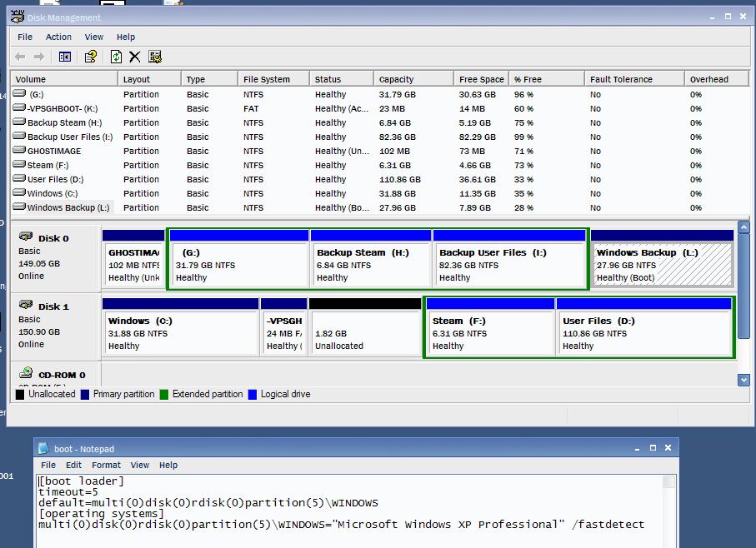Open Help using the question mark toolbar icon
This screenshot has height=548, width=756.
click(90, 57)
